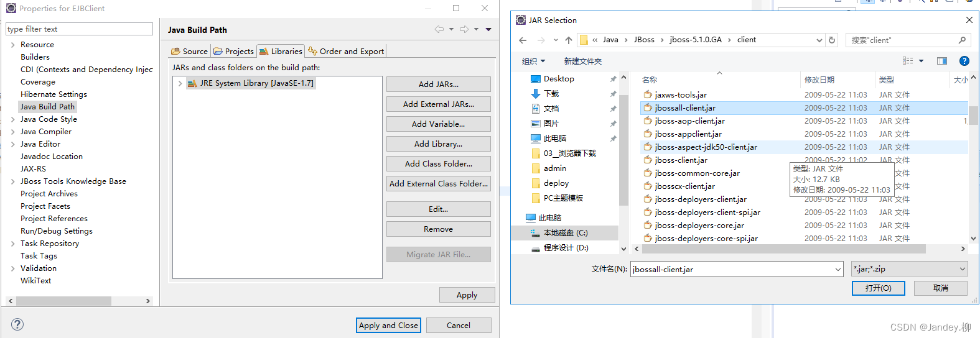This screenshot has height=338, width=980.
Task: Select Hibernate Settings in the tree
Action: [54, 94]
